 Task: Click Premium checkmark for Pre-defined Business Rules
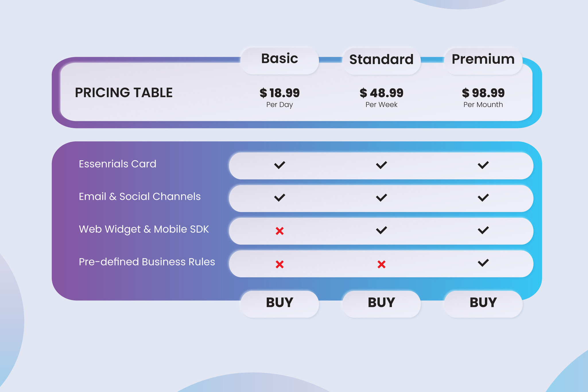point(483,263)
